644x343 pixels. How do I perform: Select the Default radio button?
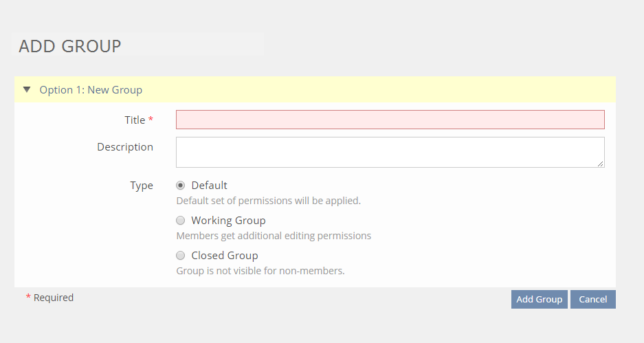pyautogui.click(x=181, y=186)
